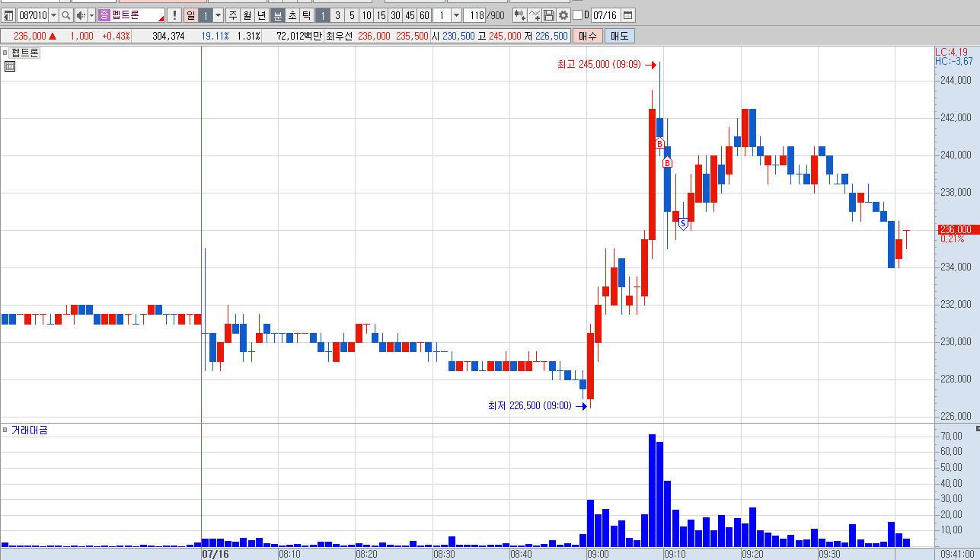Open chart settings gear icon
Viewport: 980px width, 560px height.
(x=563, y=15)
